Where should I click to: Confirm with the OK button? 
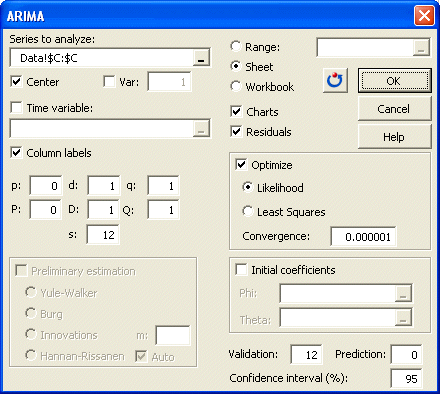395,81
